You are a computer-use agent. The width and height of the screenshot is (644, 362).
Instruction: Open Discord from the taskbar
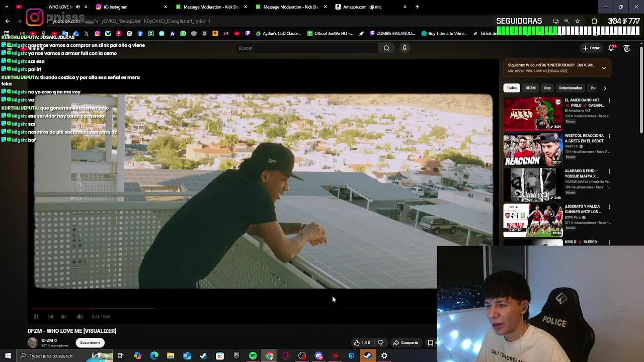318,356
